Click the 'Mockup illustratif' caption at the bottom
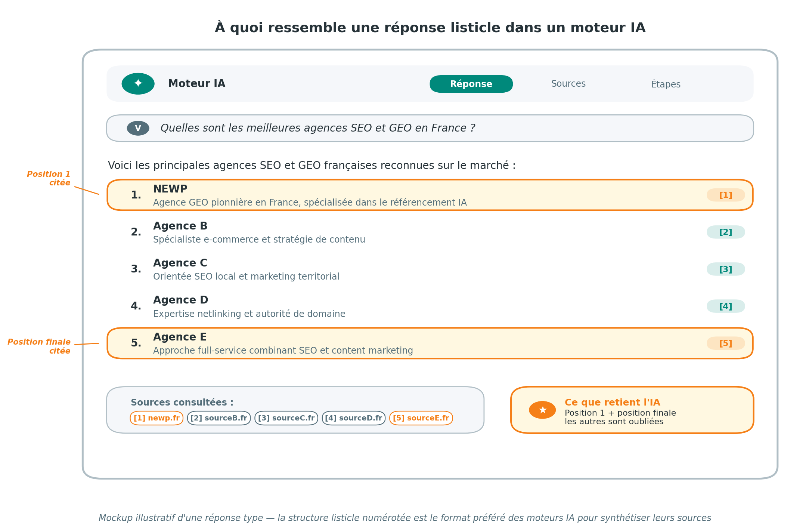The height and width of the screenshot is (530, 812). click(x=405, y=518)
